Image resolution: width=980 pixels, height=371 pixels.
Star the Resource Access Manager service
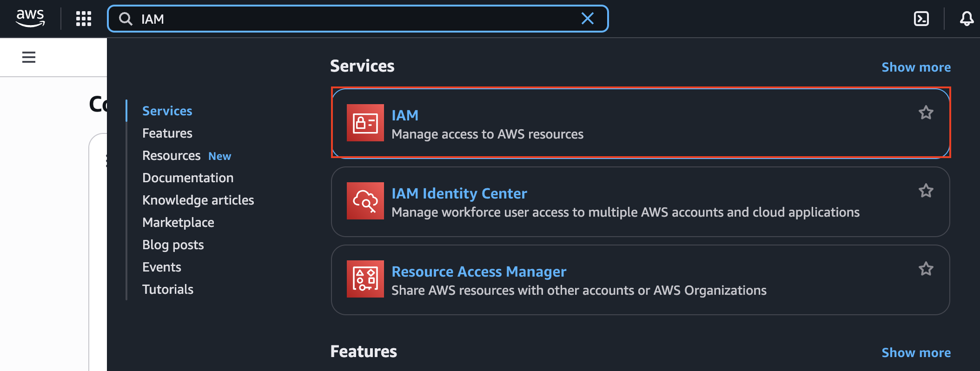926,269
